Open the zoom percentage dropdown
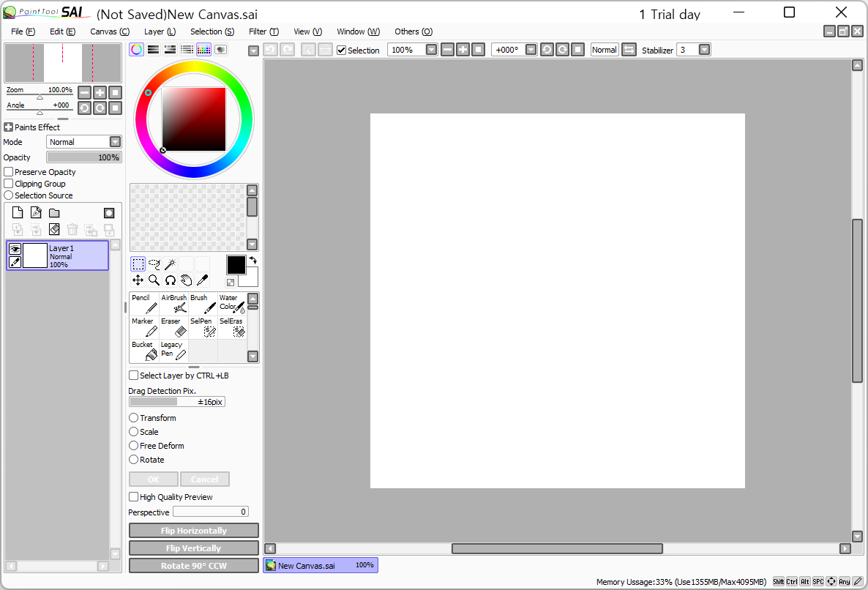 pyautogui.click(x=431, y=50)
